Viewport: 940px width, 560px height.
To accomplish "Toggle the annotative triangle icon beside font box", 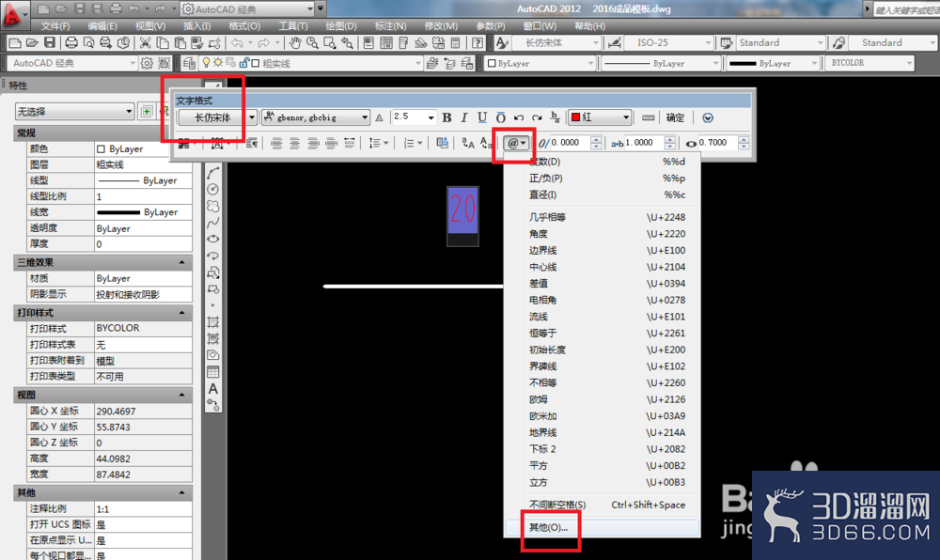I will pyautogui.click(x=379, y=118).
